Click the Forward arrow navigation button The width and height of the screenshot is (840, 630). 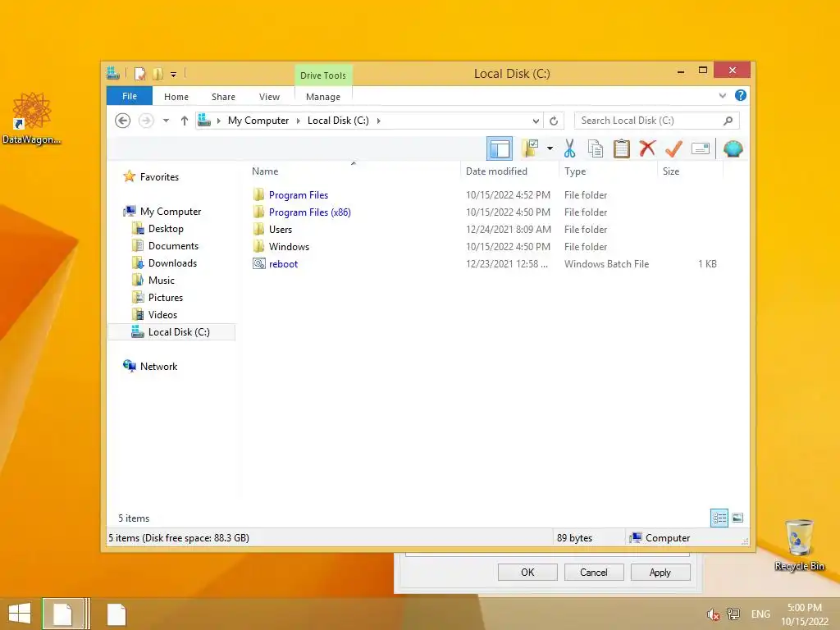[x=146, y=121]
